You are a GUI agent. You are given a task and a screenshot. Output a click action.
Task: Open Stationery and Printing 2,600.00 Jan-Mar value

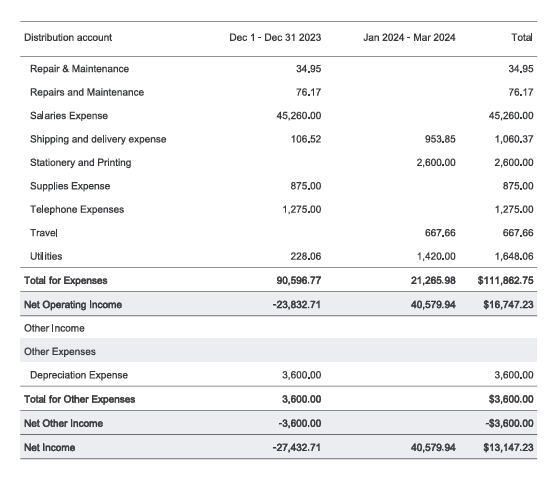click(x=436, y=163)
